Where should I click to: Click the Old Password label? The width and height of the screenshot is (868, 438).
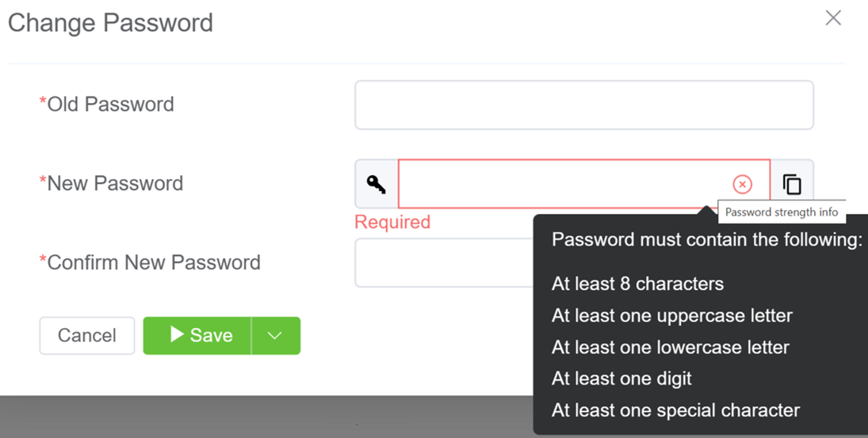110,105
